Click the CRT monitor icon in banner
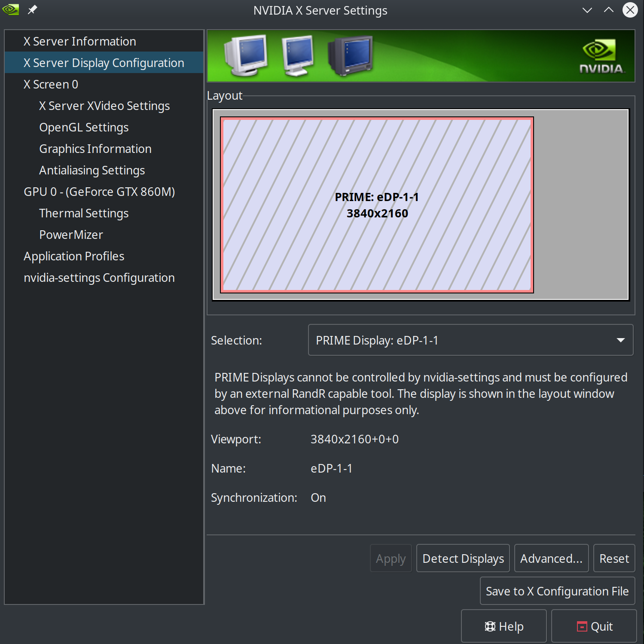 246,55
